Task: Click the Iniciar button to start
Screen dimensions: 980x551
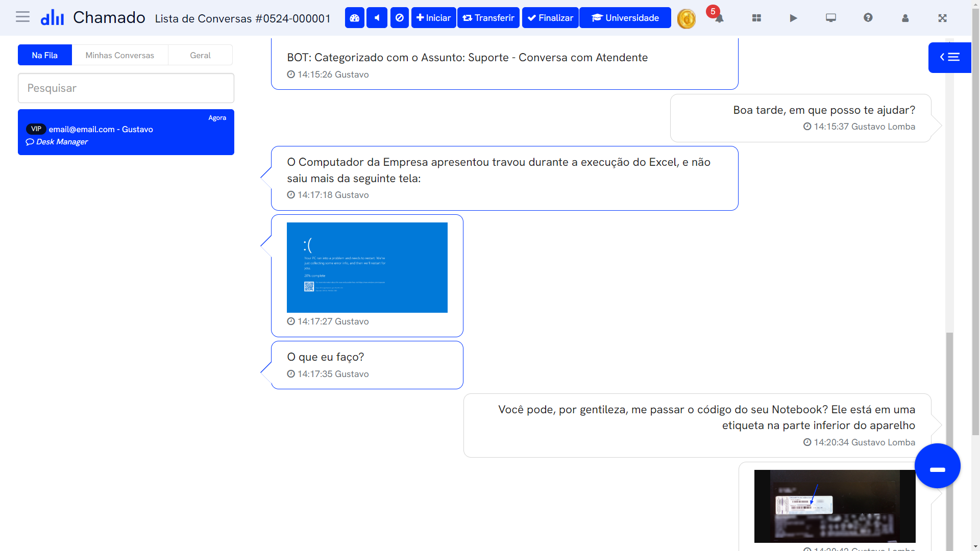Action: pyautogui.click(x=434, y=18)
